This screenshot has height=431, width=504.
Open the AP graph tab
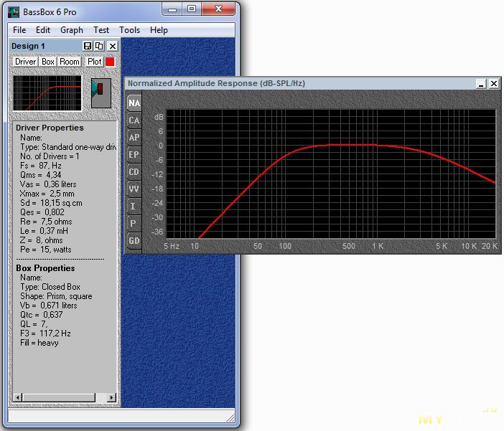(x=134, y=138)
